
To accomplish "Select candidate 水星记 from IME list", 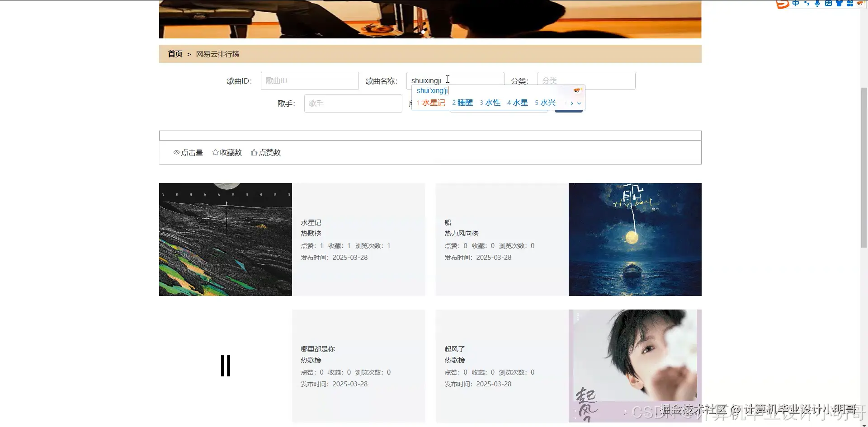I will [433, 103].
